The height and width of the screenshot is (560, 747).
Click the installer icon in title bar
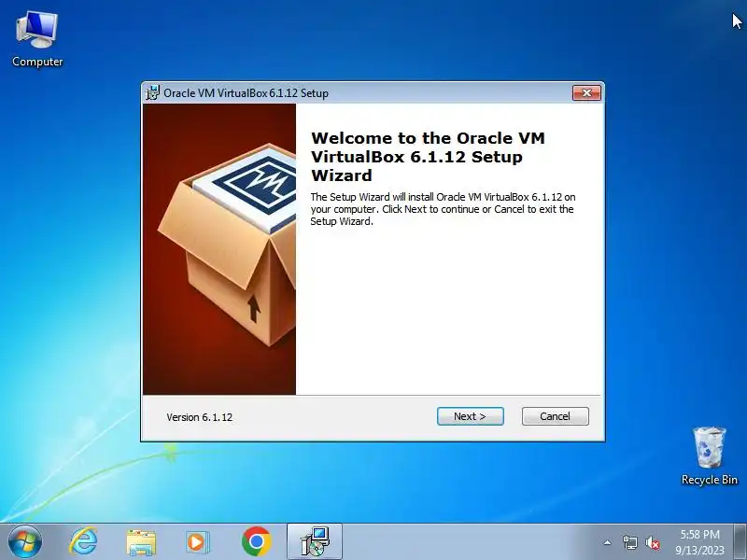click(152, 92)
